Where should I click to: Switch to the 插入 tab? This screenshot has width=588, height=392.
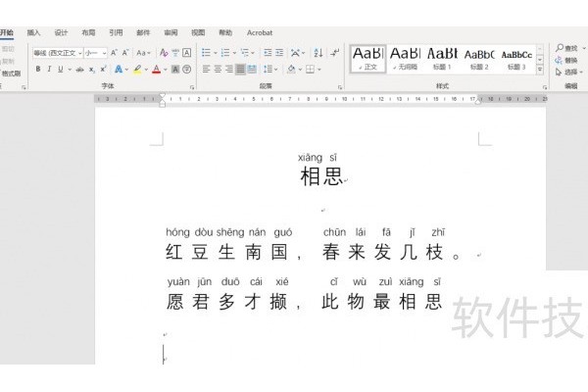pyautogui.click(x=33, y=32)
